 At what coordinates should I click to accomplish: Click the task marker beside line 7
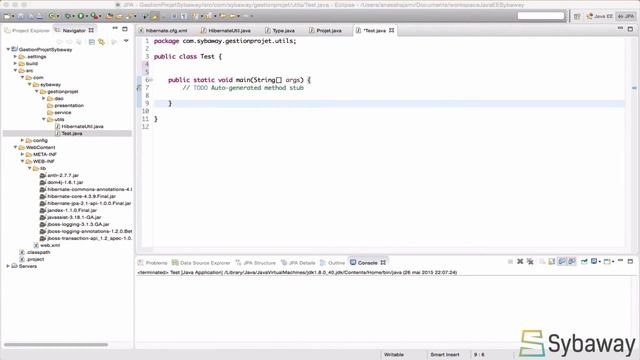point(139,87)
